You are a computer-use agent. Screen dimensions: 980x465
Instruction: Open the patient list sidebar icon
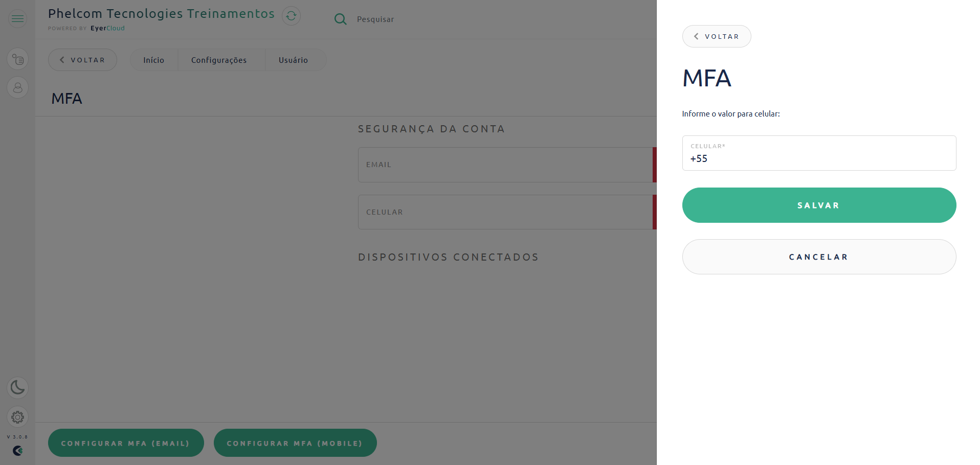pos(17,59)
